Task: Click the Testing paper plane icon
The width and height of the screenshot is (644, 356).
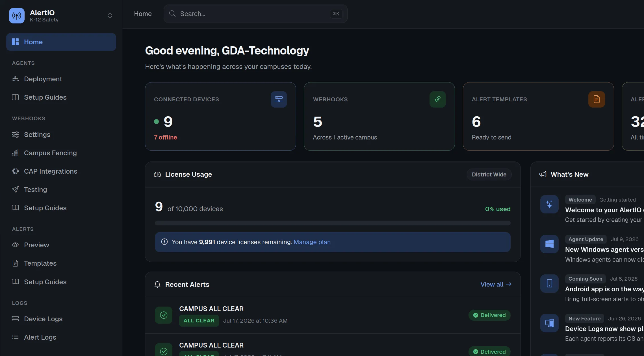Action: 15,190
